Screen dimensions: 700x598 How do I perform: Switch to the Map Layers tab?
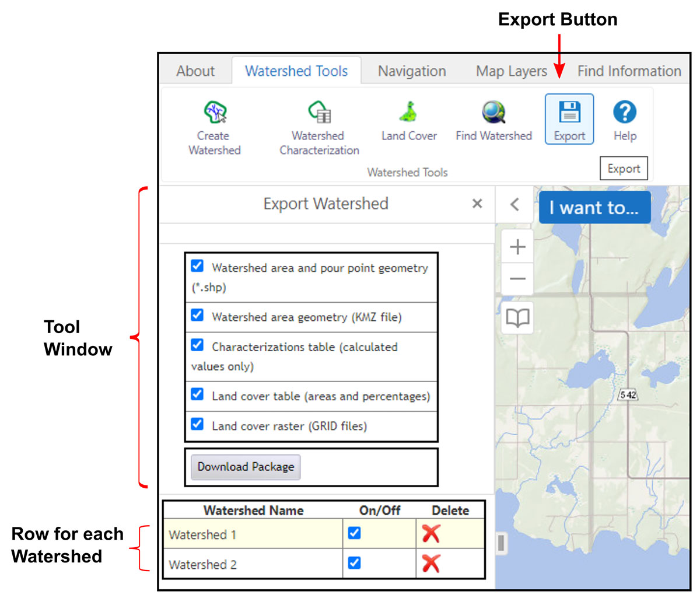coord(510,71)
